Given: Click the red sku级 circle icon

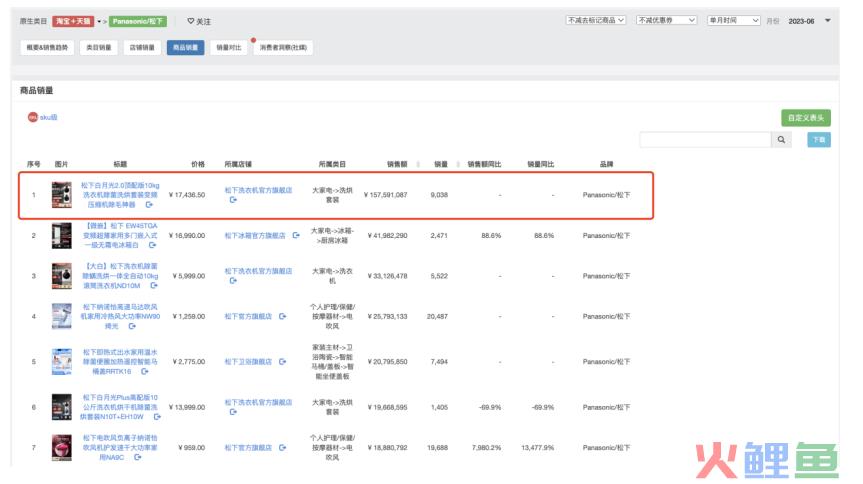Looking at the screenshot, I should tap(32, 117).
